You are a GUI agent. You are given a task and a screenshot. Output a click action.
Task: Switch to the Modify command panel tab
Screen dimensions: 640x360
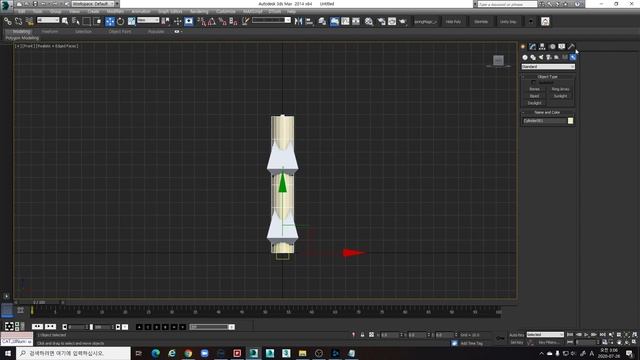pos(532,47)
